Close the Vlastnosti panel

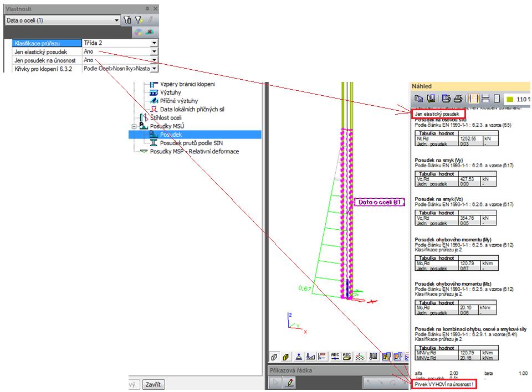click(x=155, y=8)
